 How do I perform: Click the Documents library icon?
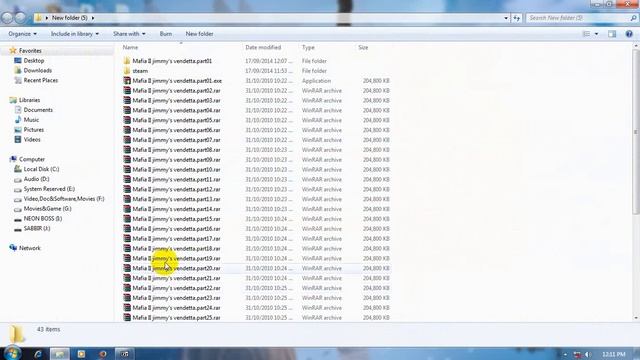coord(18,110)
